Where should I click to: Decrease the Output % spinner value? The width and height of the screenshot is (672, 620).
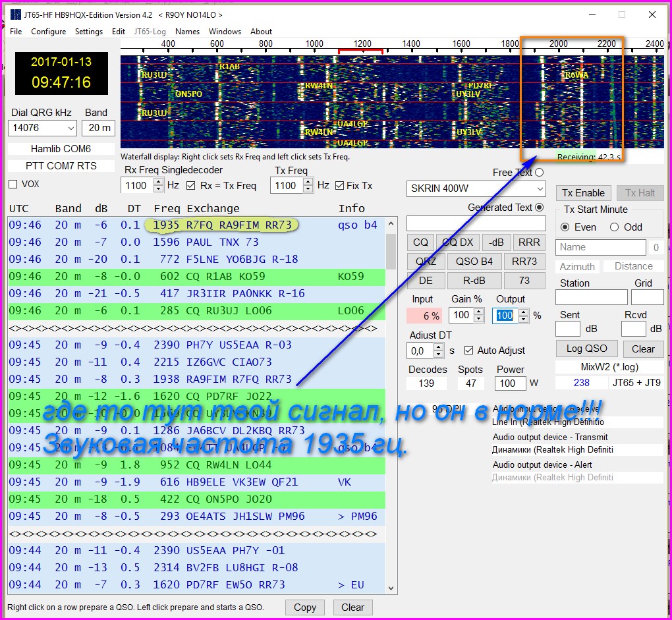[524, 320]
